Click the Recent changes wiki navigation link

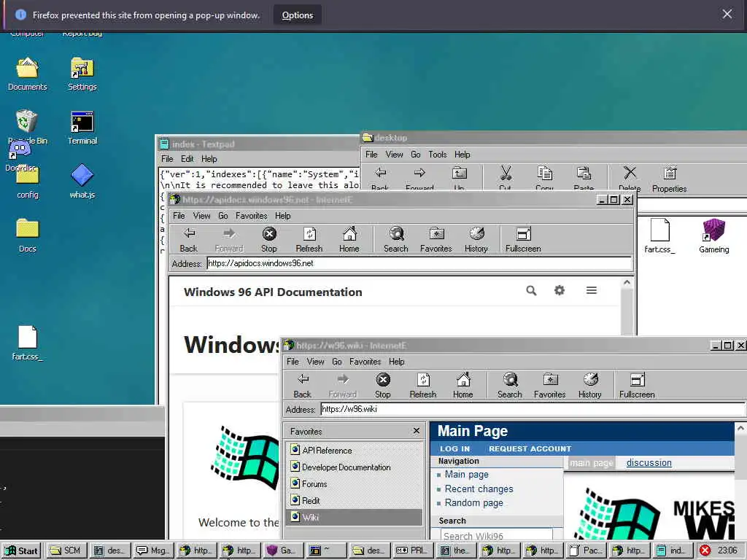pos(479,489)
